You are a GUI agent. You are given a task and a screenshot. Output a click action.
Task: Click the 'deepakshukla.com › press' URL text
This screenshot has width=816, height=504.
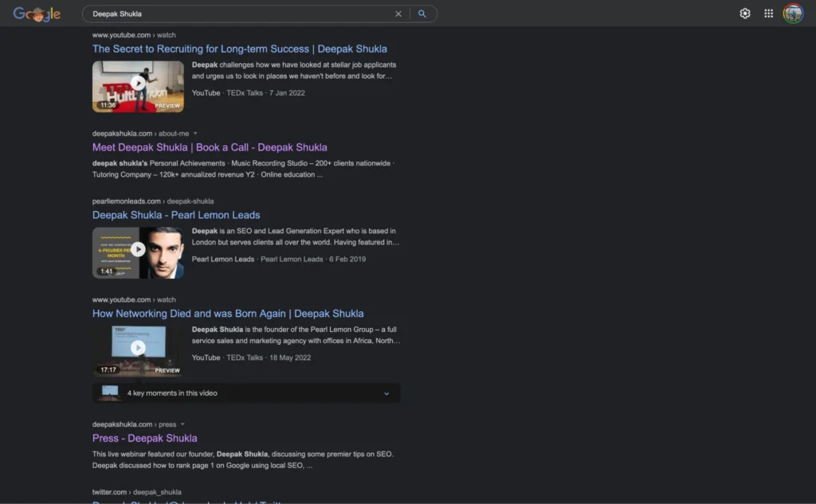(134, 424)
